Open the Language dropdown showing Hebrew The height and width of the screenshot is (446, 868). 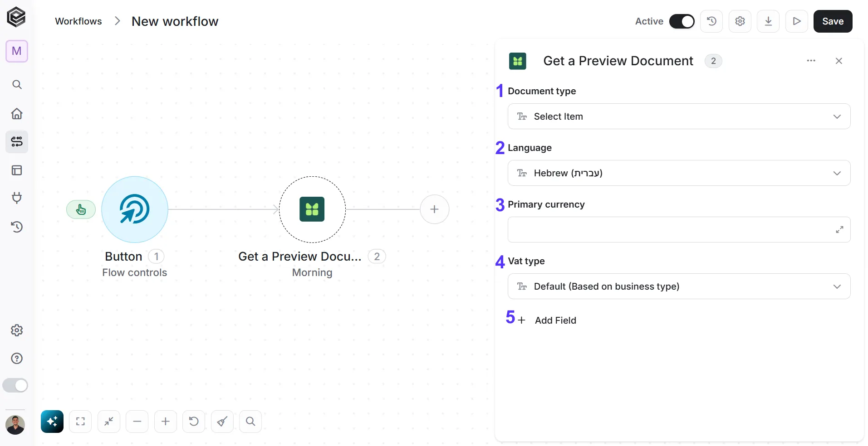pyautogui.click(x=679, y=173)
